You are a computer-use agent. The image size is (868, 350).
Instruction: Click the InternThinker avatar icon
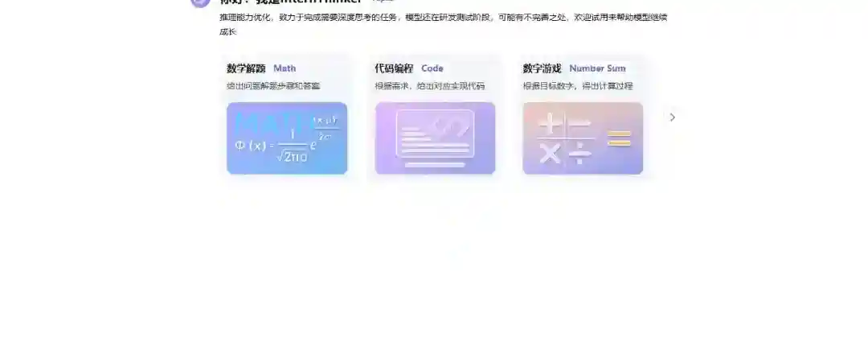click(200, 2)
